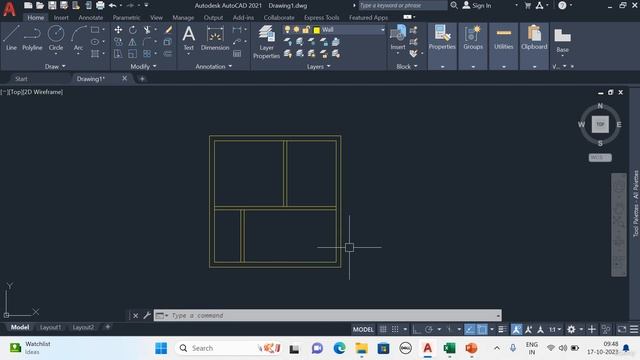Viewport: 640px width, 360px height.
Task: Toggle the layer on/off lightbulb icon
Action: pyautogui.click(x=287, y=30)
